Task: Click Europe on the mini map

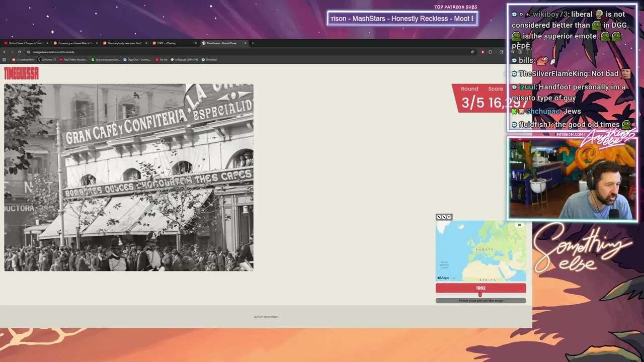Action: coord(485,249)
